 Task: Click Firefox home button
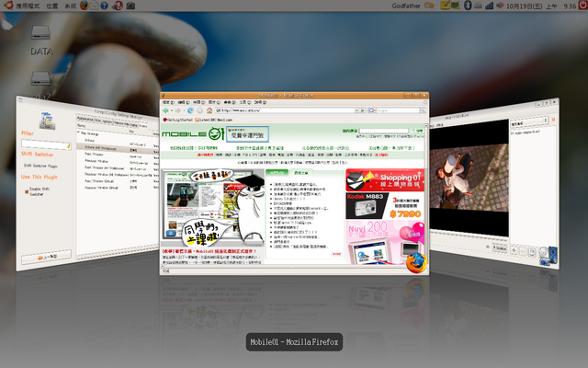[x=209, y=110]
